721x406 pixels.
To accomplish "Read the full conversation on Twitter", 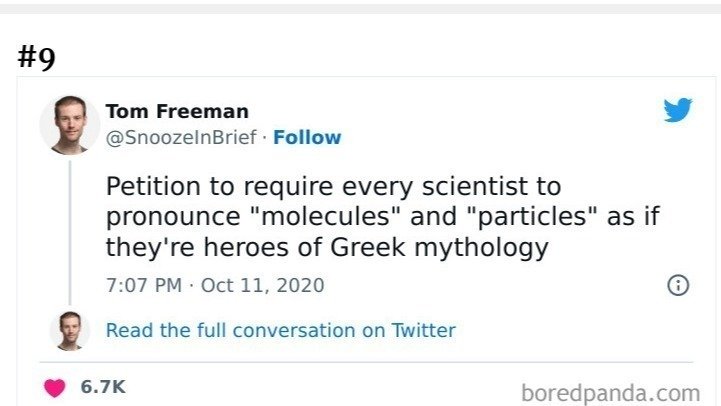I will click(x=280, y=330).
